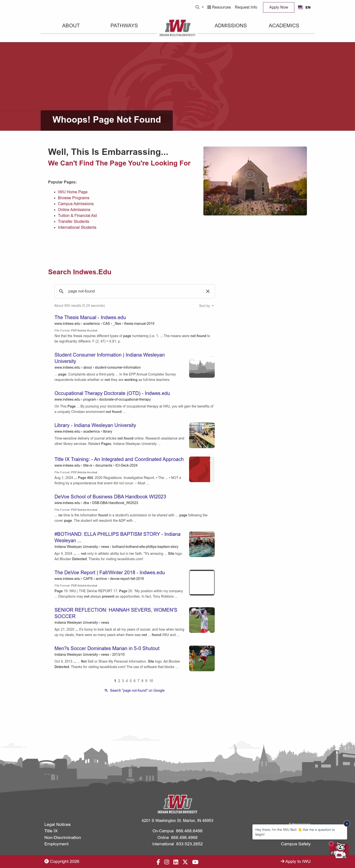
Task: Open IWU X (Twitter) icon
Action: tap(185, 862)
